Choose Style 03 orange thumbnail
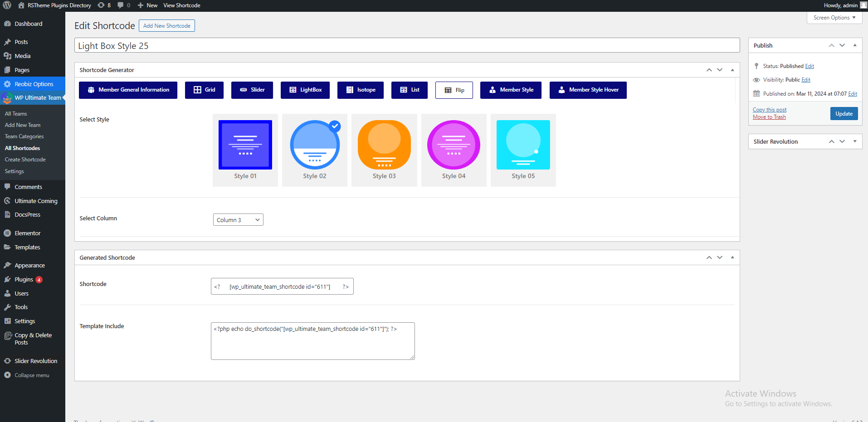Viewport: 868px width, 422px height. (x=384, y=145)
